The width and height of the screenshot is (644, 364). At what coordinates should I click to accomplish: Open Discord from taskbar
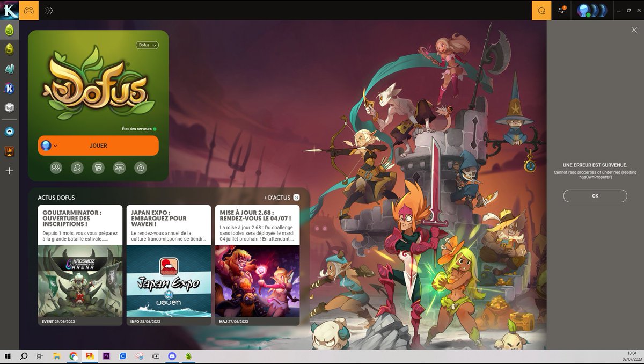click(172, 356)
